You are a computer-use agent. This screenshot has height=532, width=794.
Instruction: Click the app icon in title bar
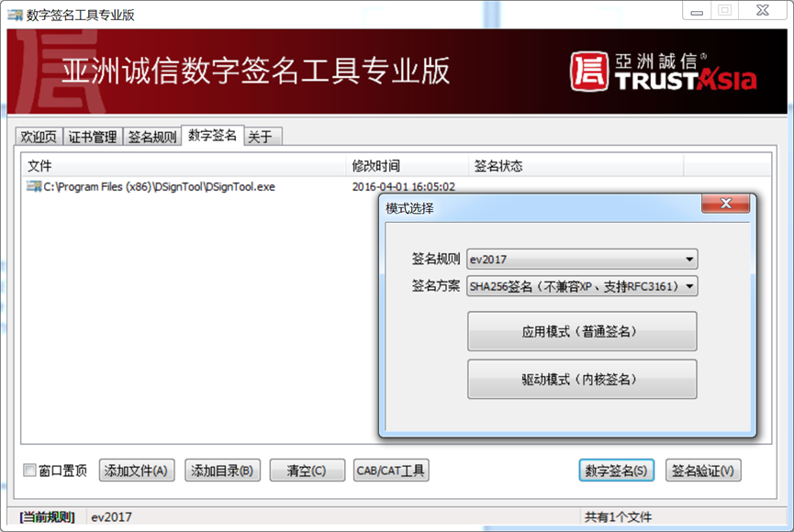15,15
